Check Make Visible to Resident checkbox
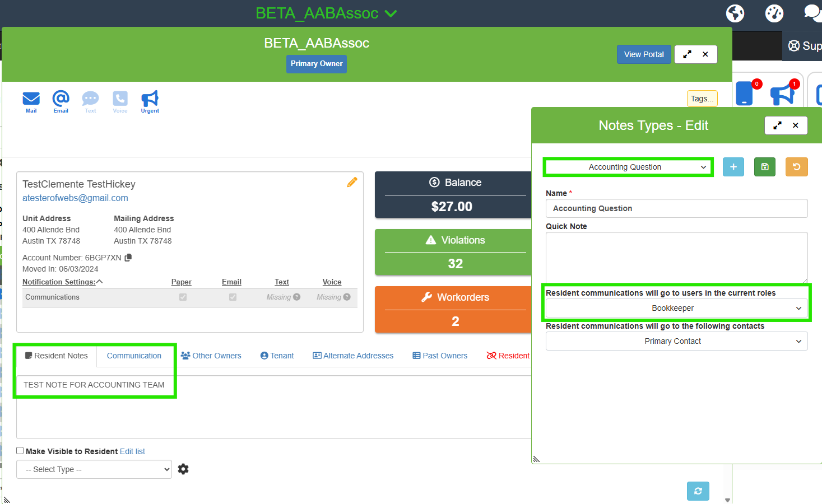The width and height of the screenshot is (822, 504). click(x=20, y=451)
